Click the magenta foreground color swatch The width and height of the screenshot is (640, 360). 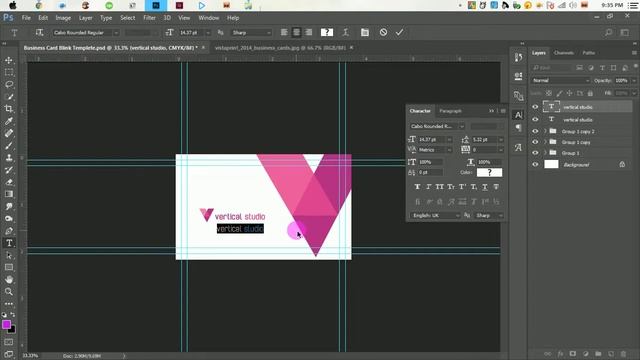point(6,324)
